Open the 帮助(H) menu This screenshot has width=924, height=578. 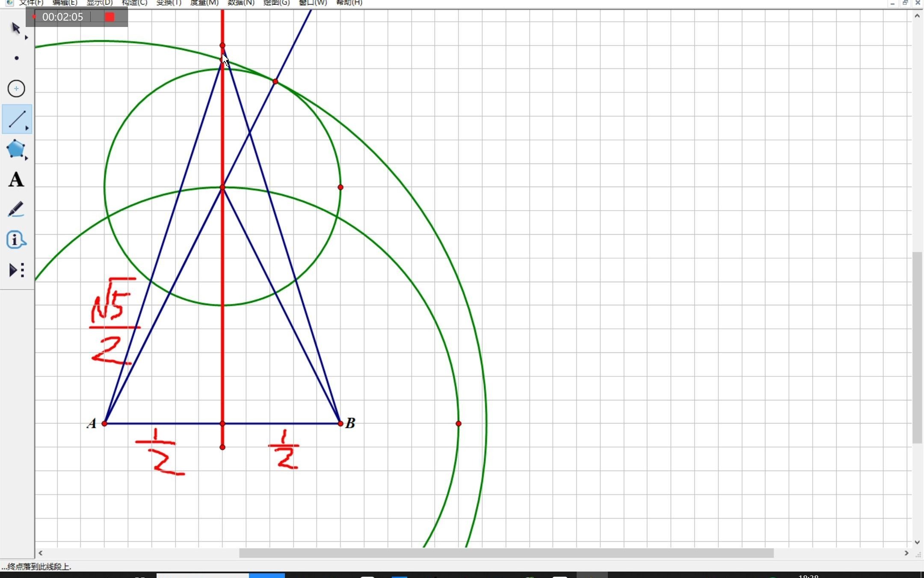click(349, 3)
